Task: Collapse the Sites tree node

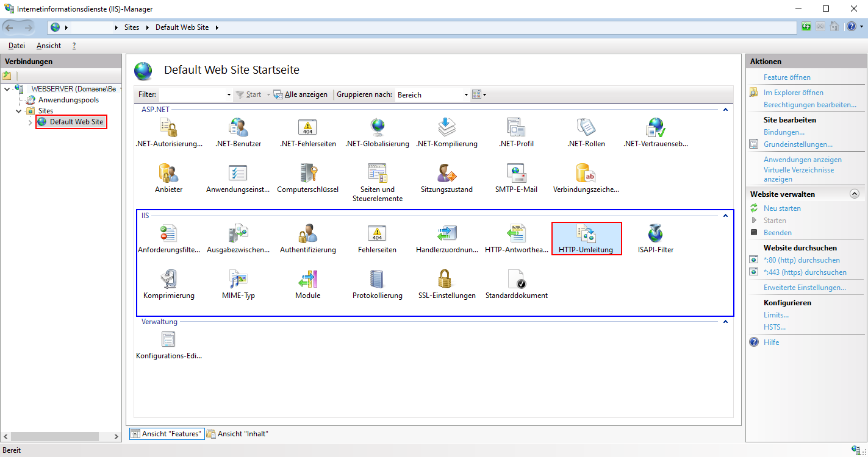Action: 19,111
